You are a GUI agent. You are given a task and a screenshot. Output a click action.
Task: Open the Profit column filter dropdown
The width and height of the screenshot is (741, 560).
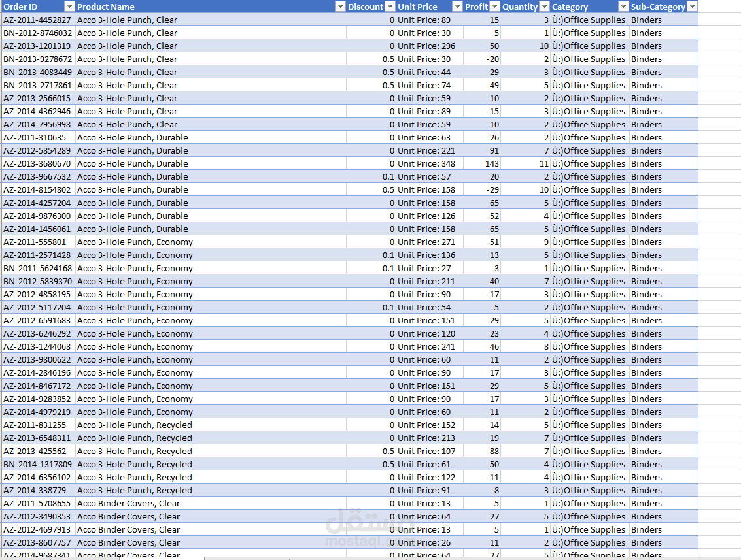coord(494,7)
